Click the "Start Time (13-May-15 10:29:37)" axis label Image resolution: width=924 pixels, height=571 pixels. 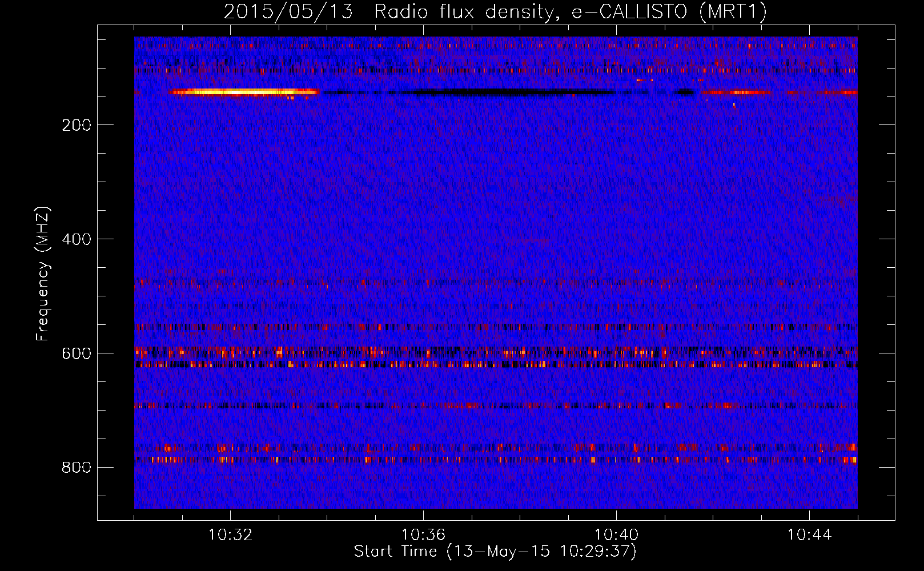pos(495,552)
